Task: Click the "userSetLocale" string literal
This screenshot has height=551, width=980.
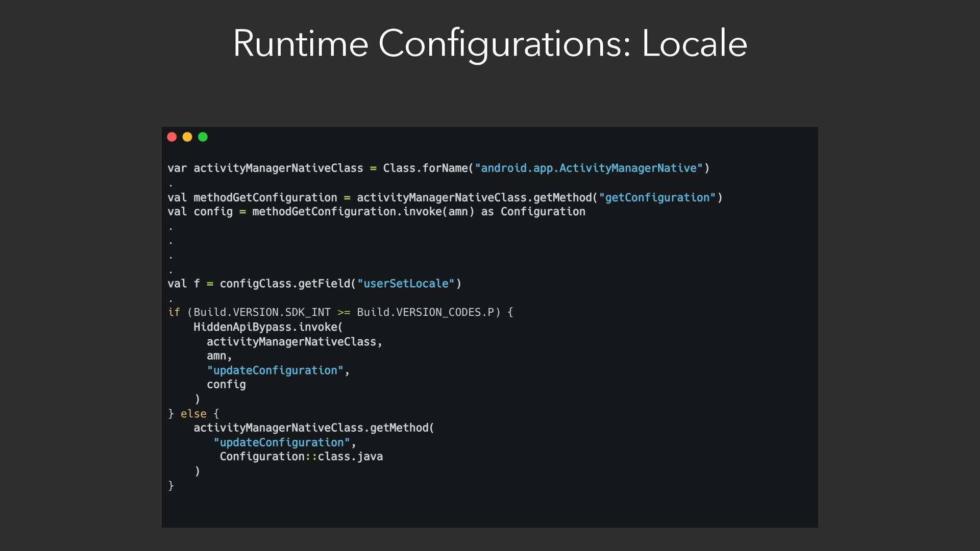Action: tap(405, 284)
